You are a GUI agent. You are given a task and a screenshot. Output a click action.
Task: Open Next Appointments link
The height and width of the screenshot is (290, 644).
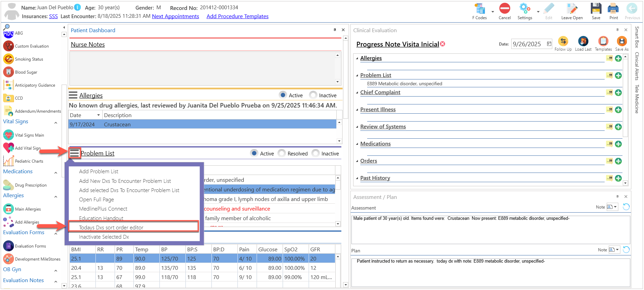(x=176, y=16)
